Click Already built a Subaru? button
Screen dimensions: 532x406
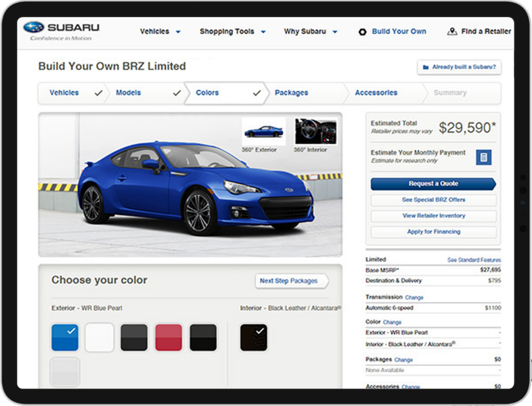(459, 67)
